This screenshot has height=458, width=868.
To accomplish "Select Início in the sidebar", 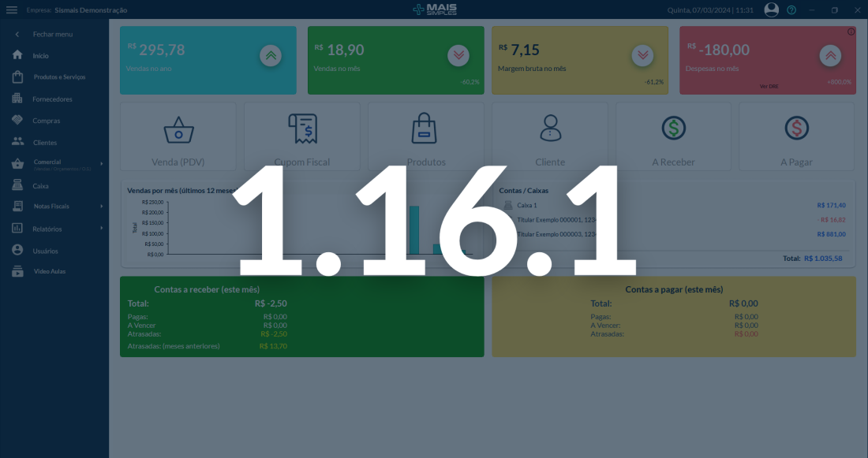I will 40,56.
